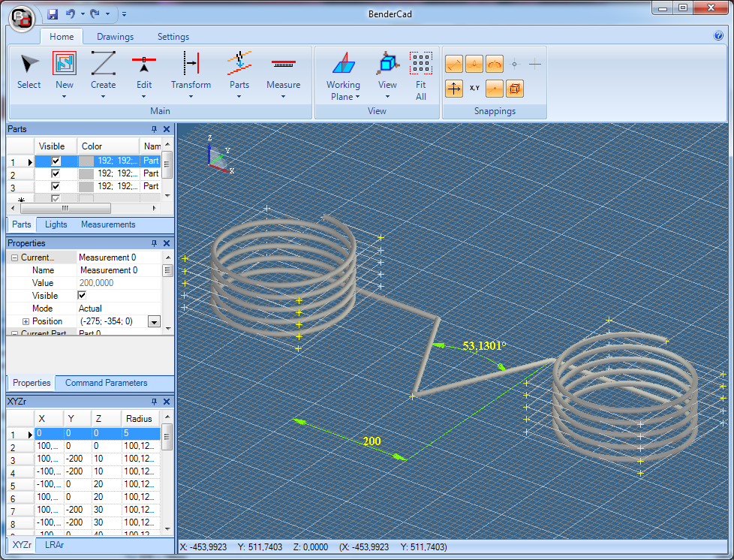This screenshot has width=734, height=560.
Task: Click the color swatch of part 1
Action: (86, 161)
